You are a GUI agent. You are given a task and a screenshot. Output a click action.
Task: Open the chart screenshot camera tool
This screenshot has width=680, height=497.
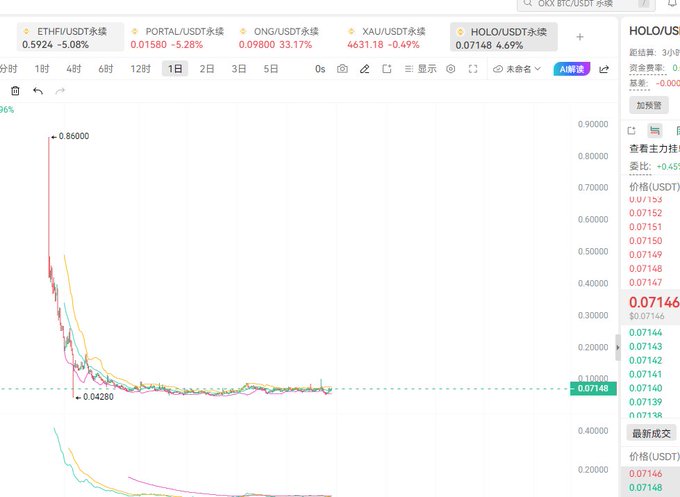342,69
